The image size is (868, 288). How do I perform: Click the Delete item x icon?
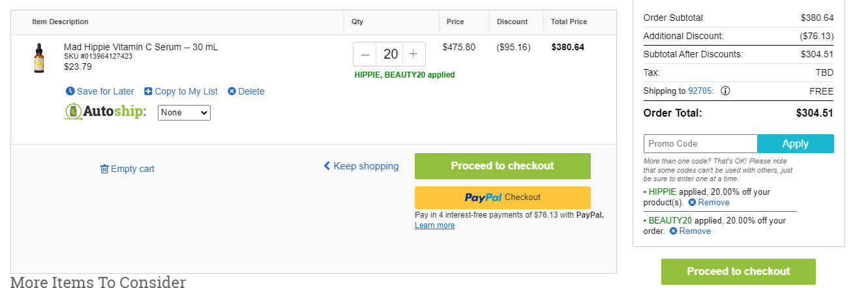click(x=232, y=91)
